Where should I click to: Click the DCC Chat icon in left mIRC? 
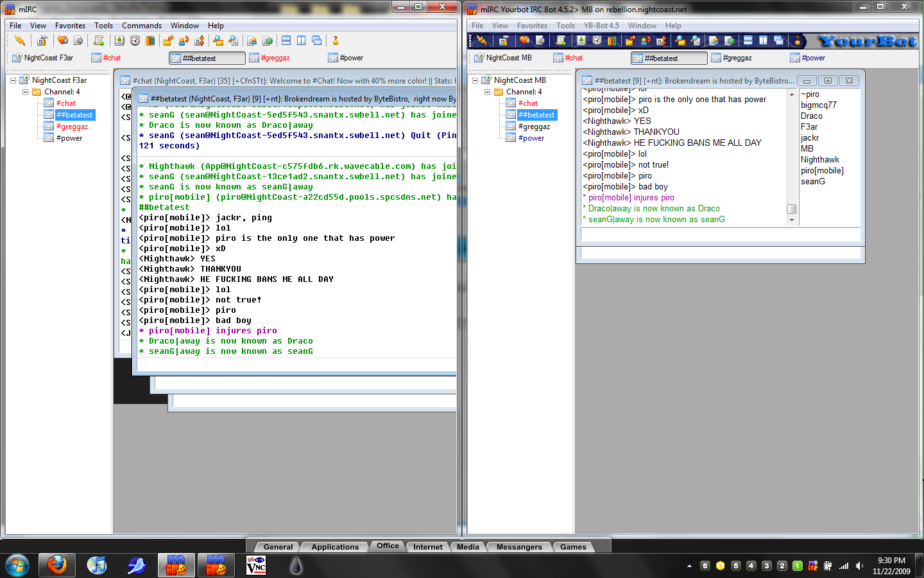click(x=184, y=40)
